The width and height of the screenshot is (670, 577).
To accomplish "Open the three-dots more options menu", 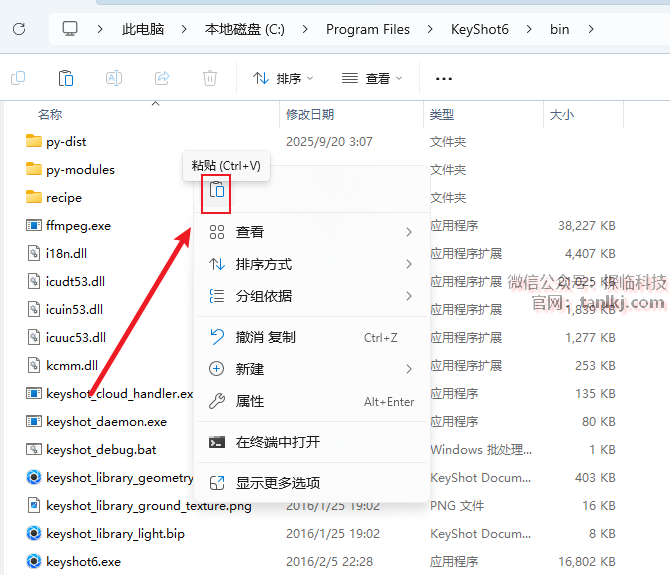I will (444, 79).
